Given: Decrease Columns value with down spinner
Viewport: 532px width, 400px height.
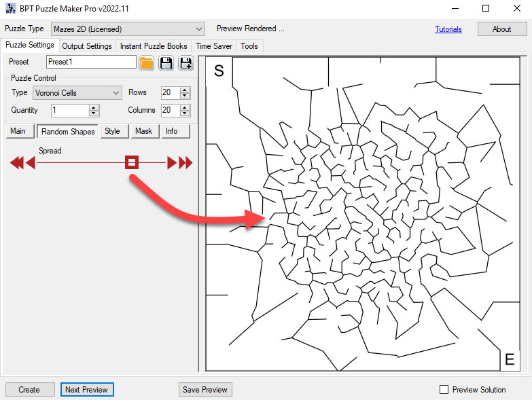Looking at the screenshot, I should (x=185, y=113).
